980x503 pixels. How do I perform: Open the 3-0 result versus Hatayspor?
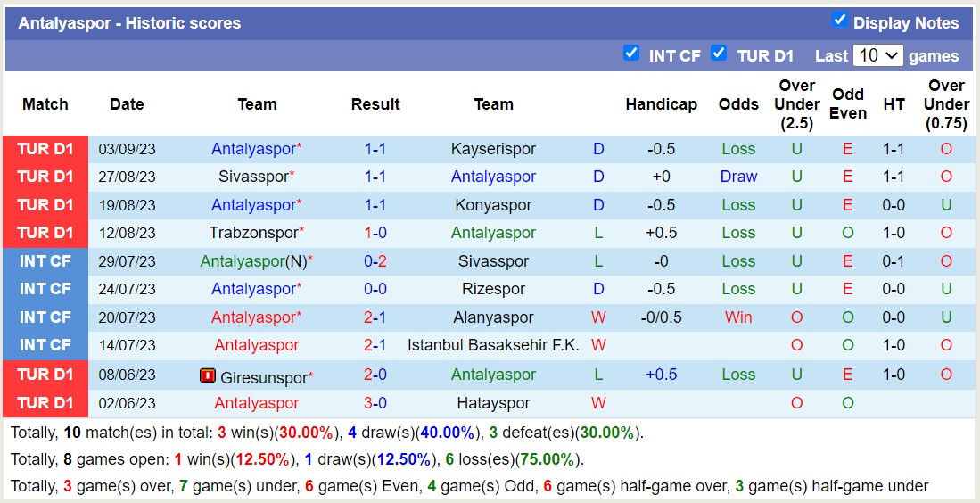coord(375,403)
